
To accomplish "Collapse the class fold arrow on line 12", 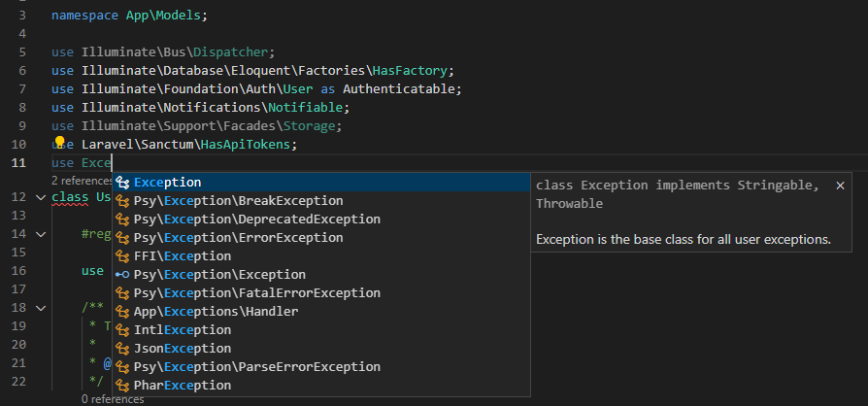I will [x=39, y=197].
